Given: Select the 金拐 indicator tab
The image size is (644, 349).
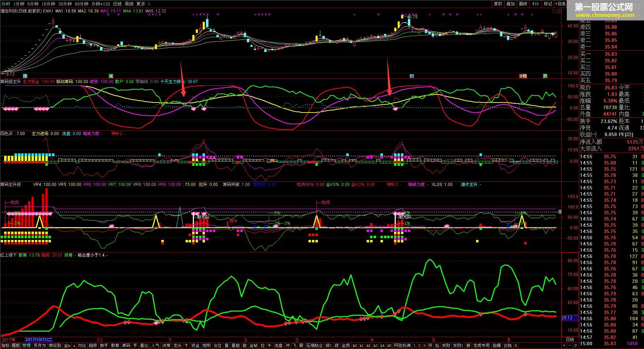Looking at the screenshot, I should click(x=346, y=346).
